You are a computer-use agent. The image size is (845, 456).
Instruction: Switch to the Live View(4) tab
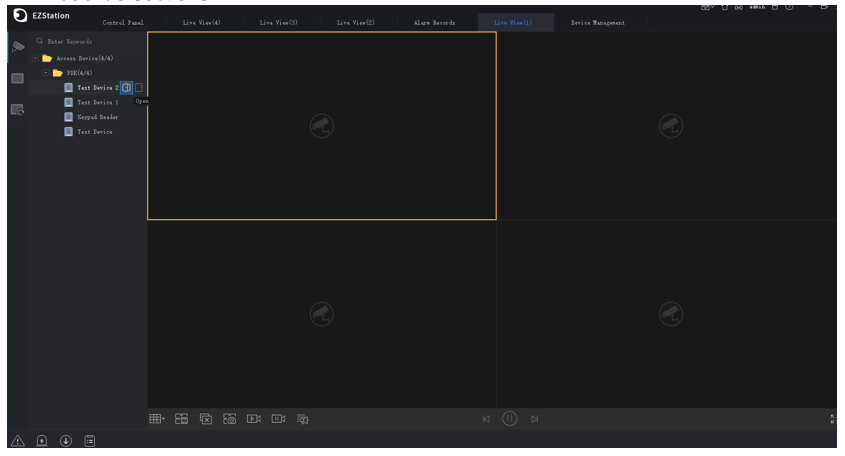pos(202,23)
